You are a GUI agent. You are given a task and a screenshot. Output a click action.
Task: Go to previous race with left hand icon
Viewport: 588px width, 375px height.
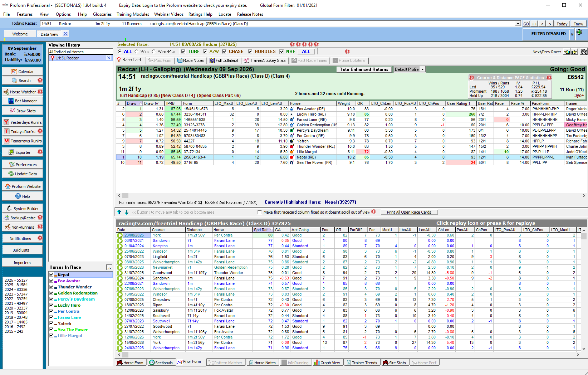click(x=567, y=52)
